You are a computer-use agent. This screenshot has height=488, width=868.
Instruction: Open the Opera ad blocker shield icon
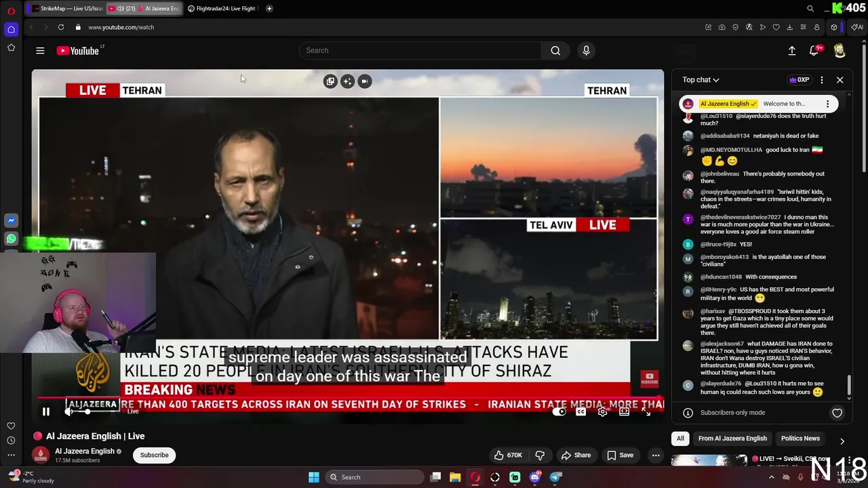[735, 27]
